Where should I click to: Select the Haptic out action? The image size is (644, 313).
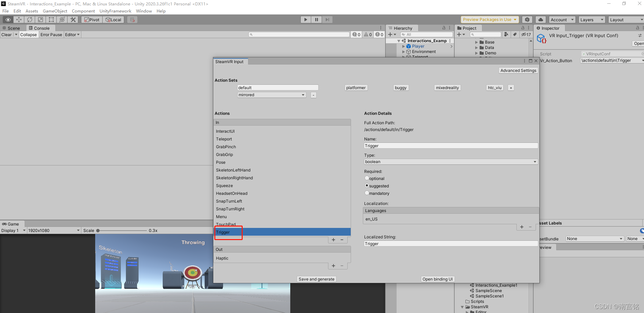tap(282, 258)
